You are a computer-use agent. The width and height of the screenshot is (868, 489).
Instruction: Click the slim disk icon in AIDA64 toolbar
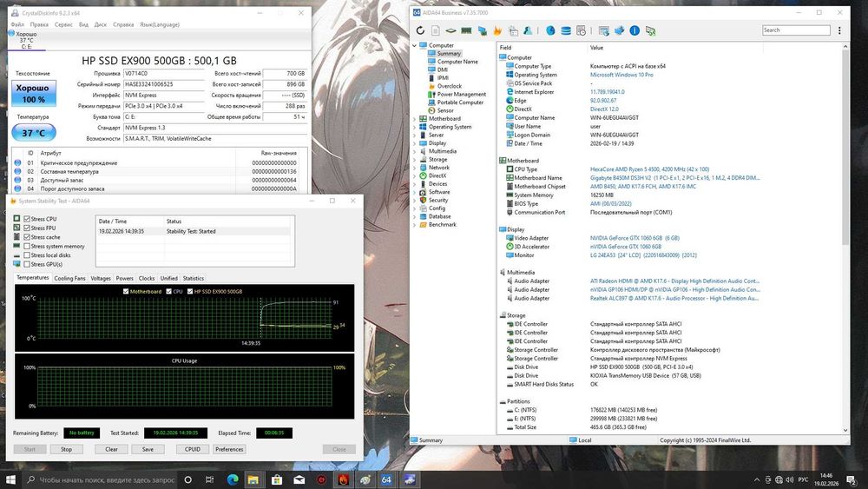(451, 30)
